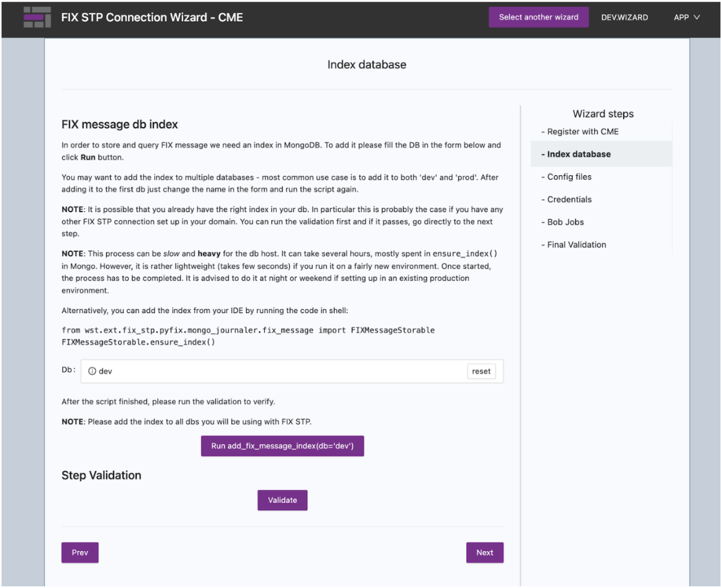Click the Step Validation heading

[101, 476]
